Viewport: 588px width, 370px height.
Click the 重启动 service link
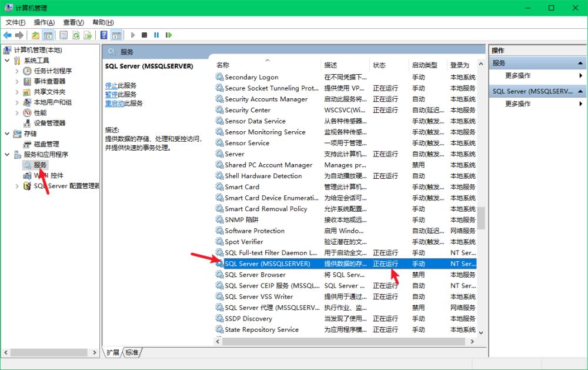[x=115, y=104]
